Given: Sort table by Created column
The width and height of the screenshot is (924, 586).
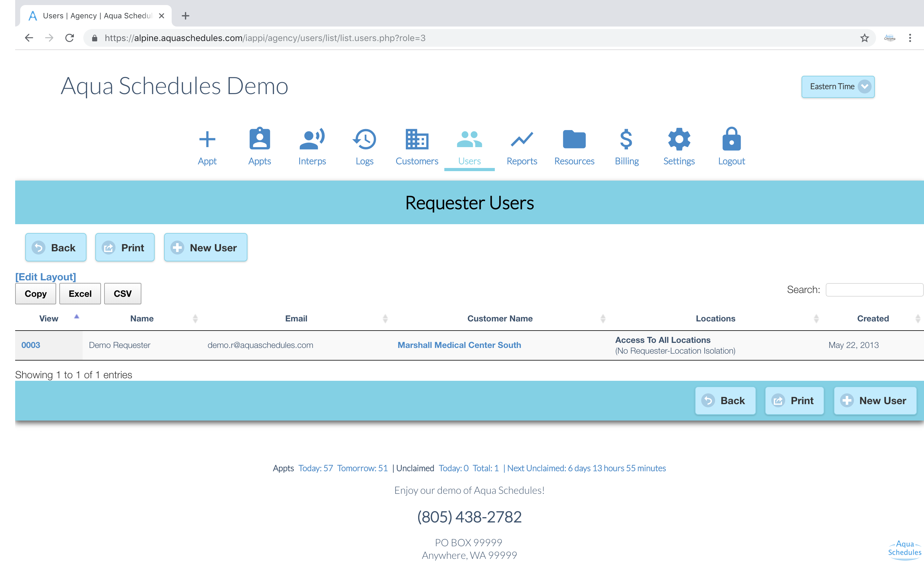Looking at the screenshot, I should 873,318.
